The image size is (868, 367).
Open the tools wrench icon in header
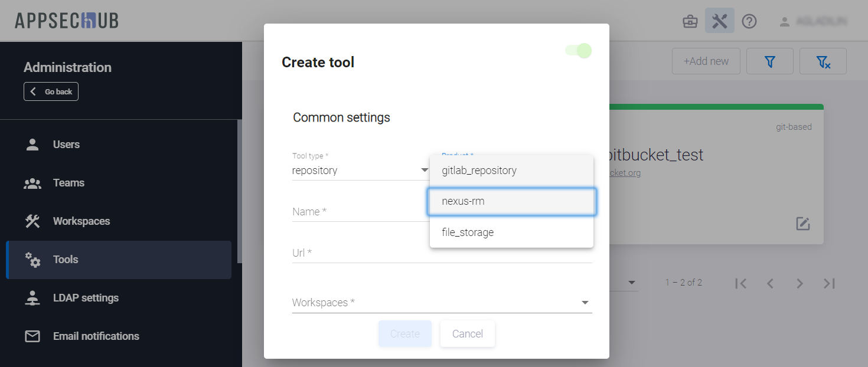point(719,21)
